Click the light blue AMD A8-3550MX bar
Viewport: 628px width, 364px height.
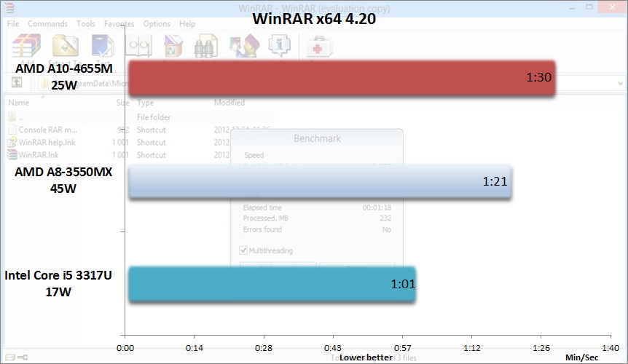[320, 181]
